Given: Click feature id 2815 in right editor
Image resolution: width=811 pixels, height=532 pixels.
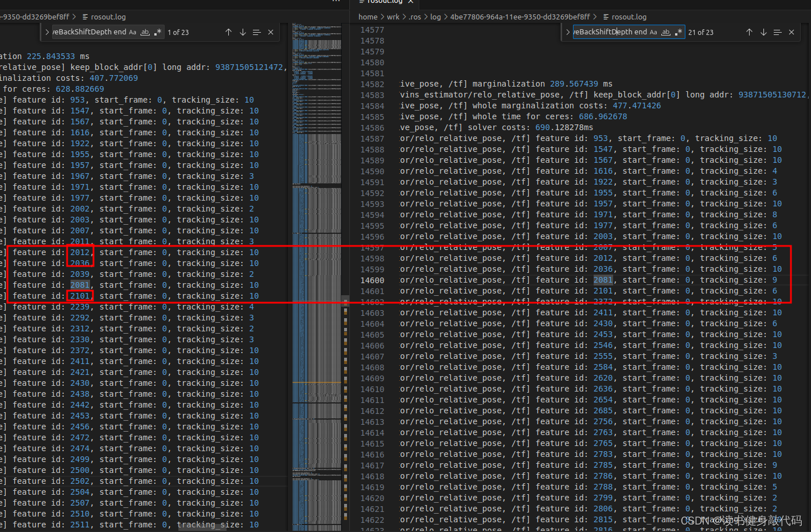Looking at the screenshot, I should click(603, 519).
